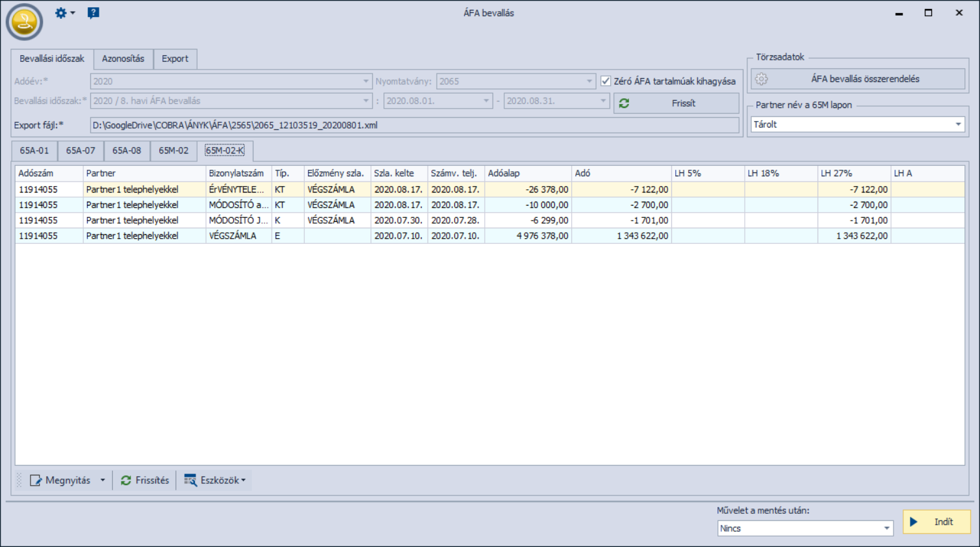Click the blue help question mark icon
The width and height of the screenshot is (980, 547).
[x=94, y=13]
